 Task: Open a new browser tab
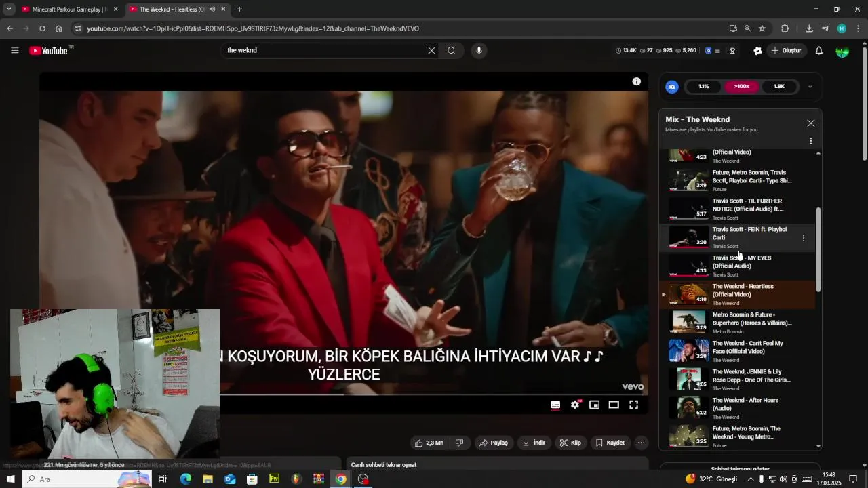[239, 9]
